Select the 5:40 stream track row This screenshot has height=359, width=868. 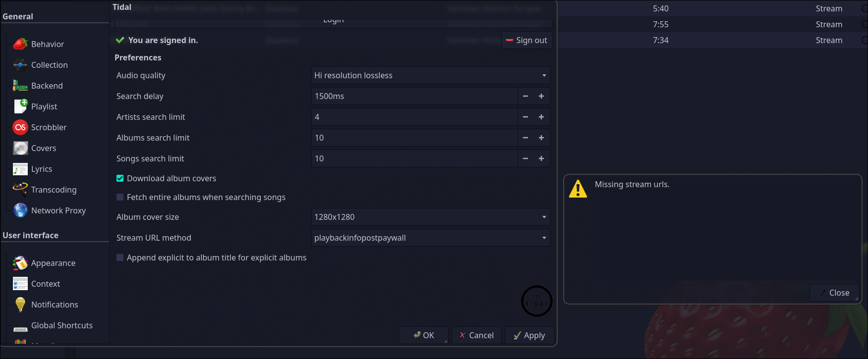714,8
